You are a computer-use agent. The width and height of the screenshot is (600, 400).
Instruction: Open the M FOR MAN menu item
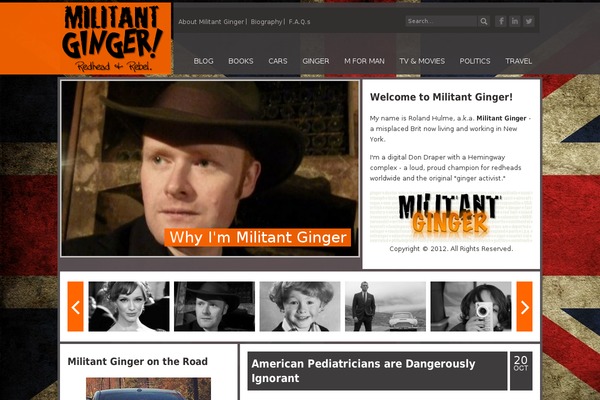tap(364, 61)
